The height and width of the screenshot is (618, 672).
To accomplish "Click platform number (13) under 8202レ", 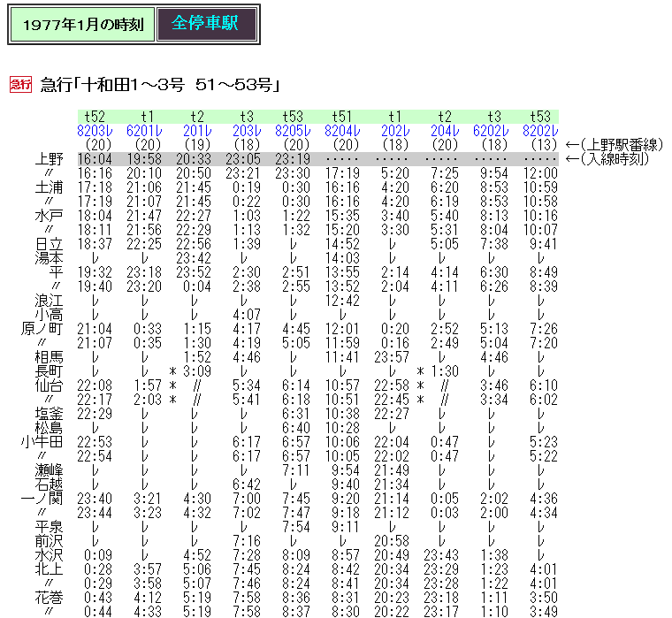I will tap(544, 145).
